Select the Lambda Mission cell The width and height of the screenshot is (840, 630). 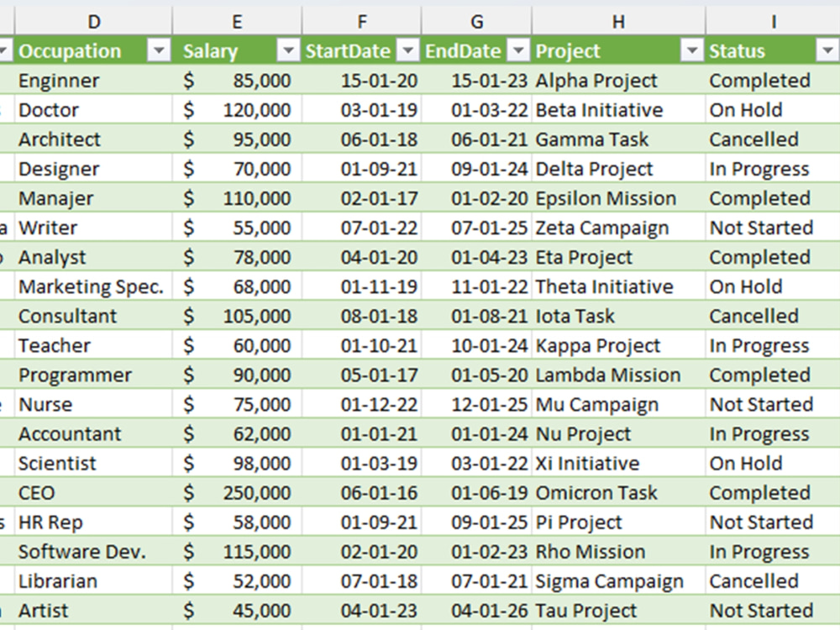point(618,375)
